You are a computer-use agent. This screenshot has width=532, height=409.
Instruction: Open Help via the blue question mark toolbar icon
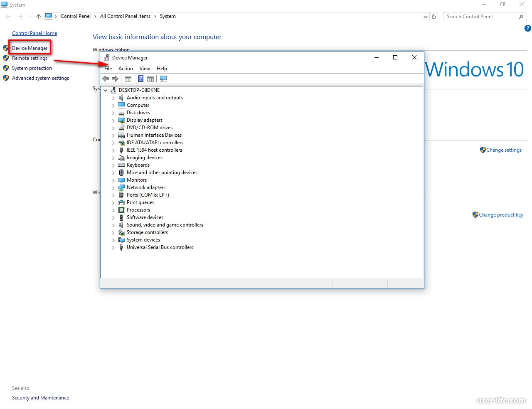coord(141,79)
